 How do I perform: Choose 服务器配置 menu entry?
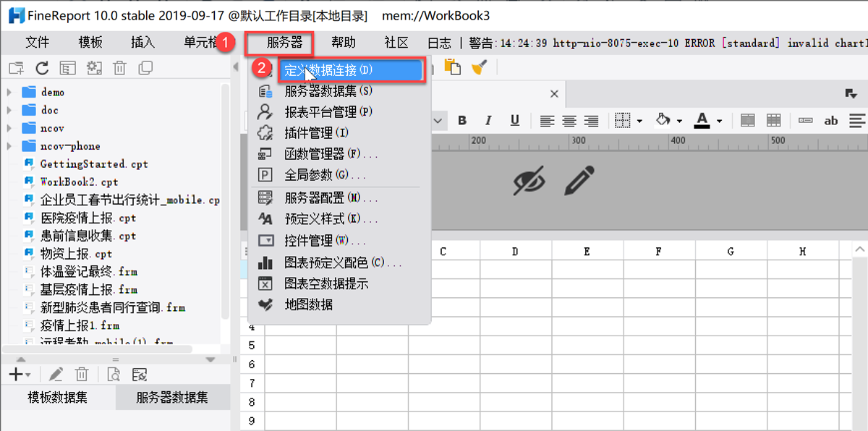click(339, 198)
